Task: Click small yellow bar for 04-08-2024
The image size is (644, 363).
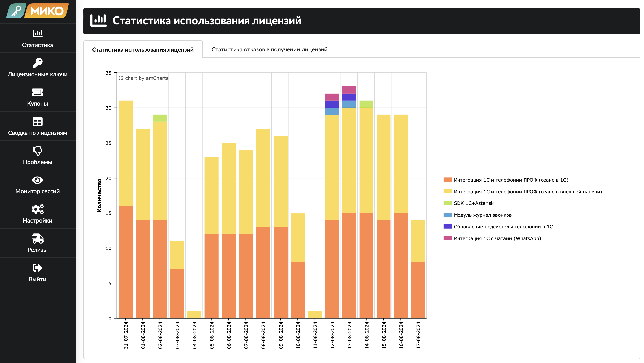Action: pos(194,315)
